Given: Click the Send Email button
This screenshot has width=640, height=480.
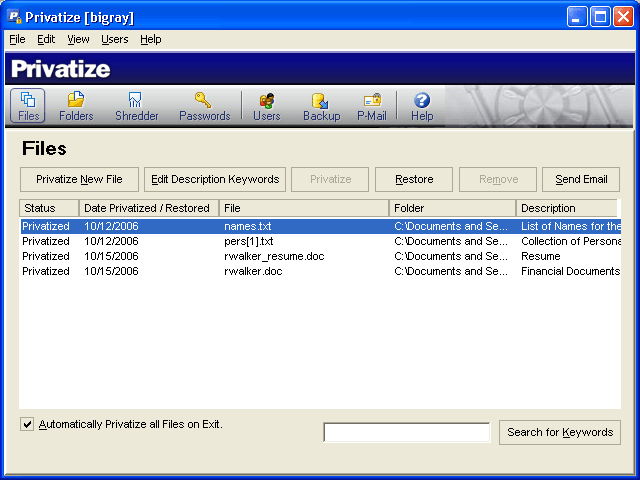Looking at the screenshot, I should coord(581,180).
